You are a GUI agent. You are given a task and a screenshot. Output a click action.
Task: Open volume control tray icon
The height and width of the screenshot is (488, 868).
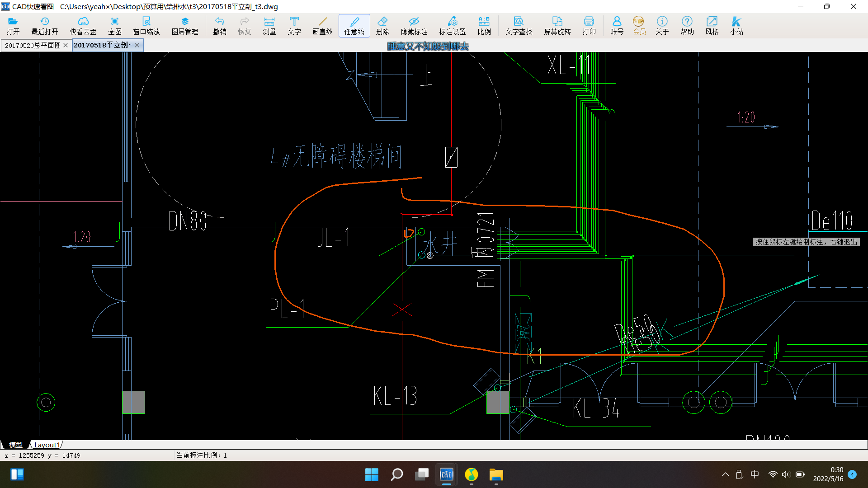click(786, 474)
